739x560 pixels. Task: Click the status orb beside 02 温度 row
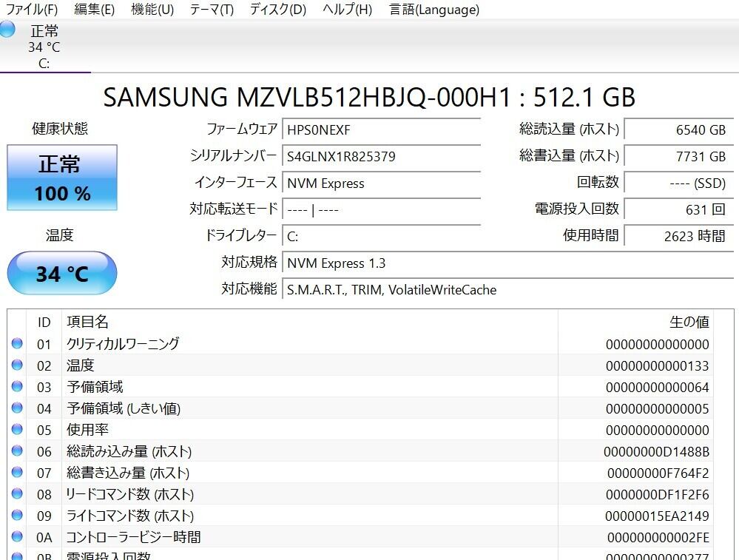click(x=17, y=365)
